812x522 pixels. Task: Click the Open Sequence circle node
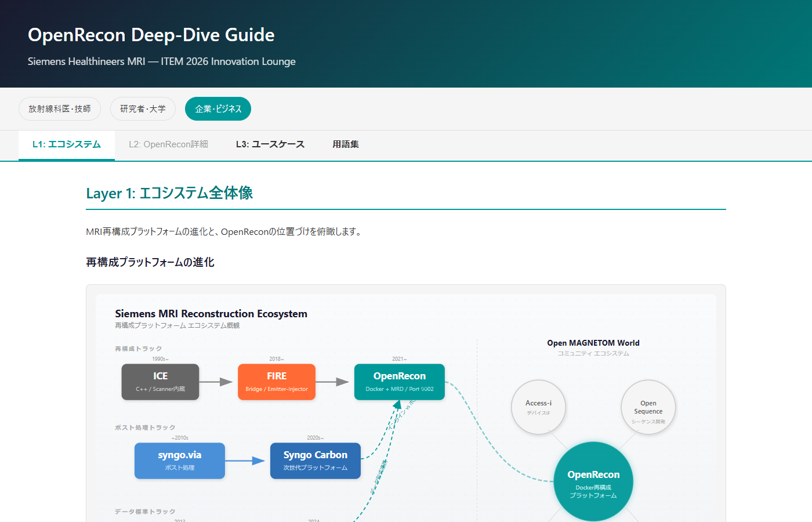(x=648, y=407)
